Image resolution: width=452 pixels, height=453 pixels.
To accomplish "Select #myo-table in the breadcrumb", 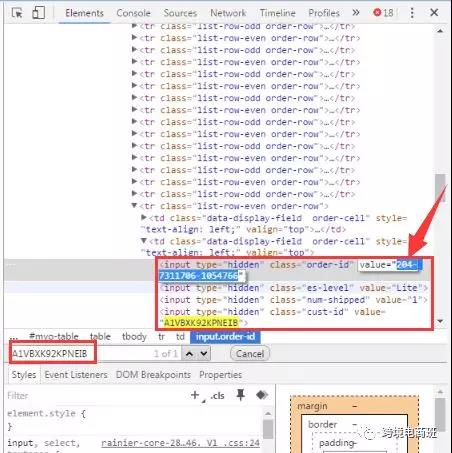I will tap(54, 336).
